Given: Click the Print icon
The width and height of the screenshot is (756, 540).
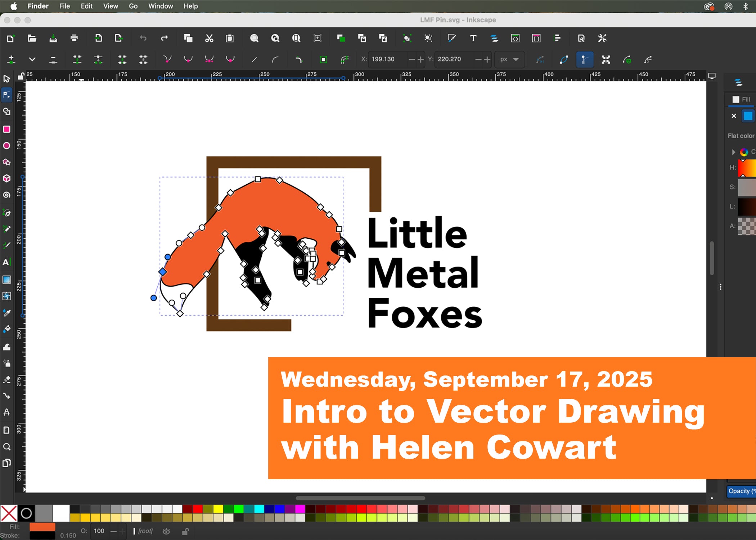Looking at the screenshot, I should (x=74, y=38).
